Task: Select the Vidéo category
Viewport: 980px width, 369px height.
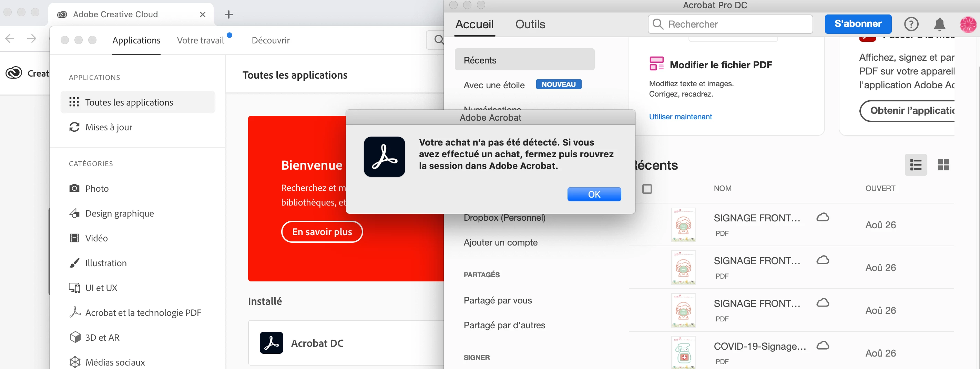Action: pos(96,238)
